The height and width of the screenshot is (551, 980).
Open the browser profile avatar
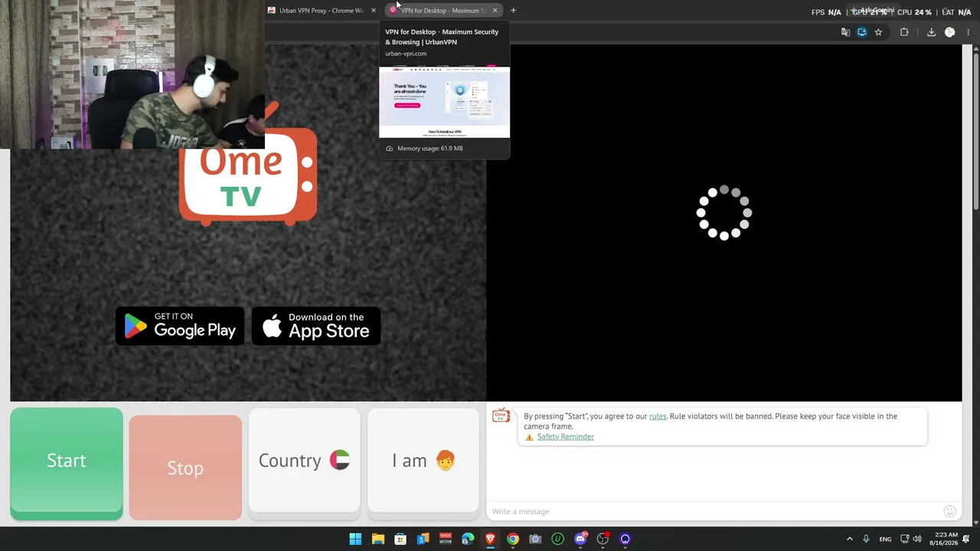pos(950,32)
